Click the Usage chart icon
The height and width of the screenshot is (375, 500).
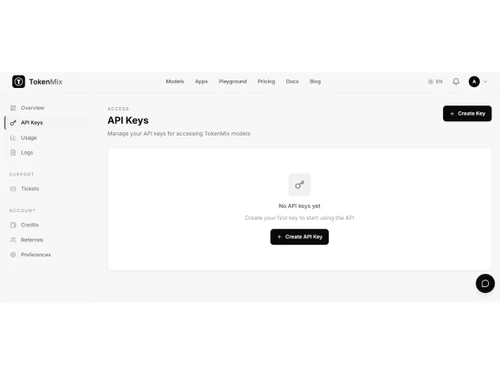tap(13, 138)
